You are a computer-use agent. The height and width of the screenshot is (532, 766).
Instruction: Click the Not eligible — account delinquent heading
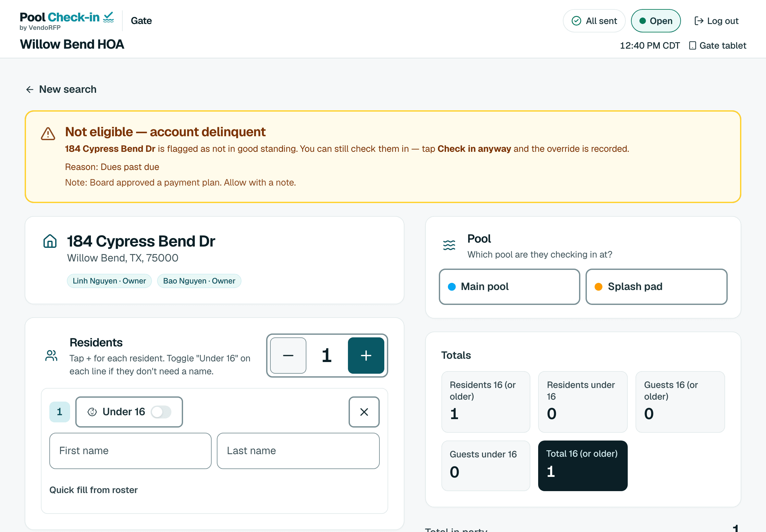point(166,132)
